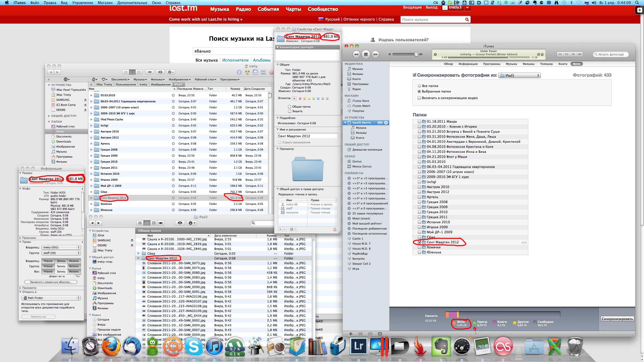Click the eye Quick Look icon in iPad3 window
This screenshot has height=362, width=644.
point(180,223)
